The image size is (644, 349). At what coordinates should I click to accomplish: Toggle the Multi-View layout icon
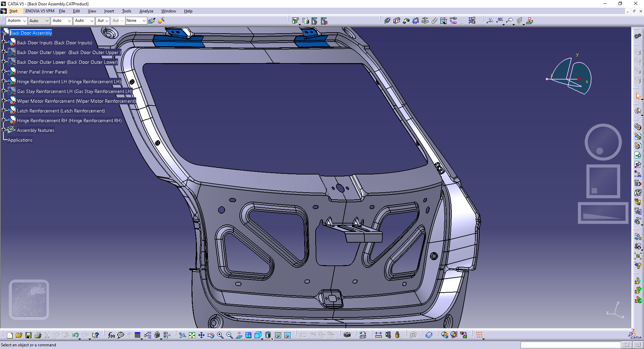249,335
